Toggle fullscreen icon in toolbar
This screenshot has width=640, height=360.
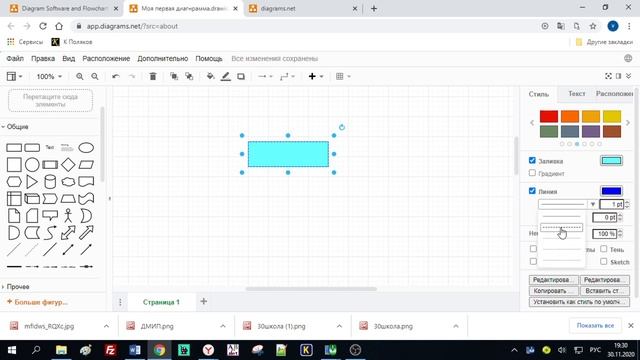click(x=608, y=76)
